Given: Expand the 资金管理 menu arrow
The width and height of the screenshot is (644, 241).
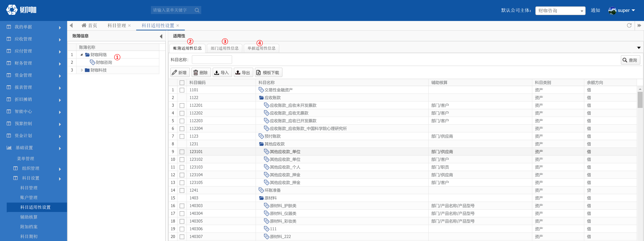Looking at the screenshot, I should point(60,76).
